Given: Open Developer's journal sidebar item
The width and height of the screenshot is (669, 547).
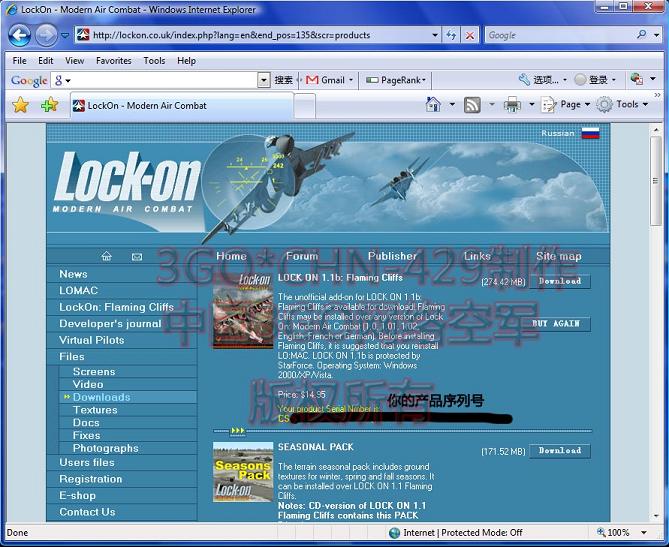Looking at the screenshot, I should 110,323.
